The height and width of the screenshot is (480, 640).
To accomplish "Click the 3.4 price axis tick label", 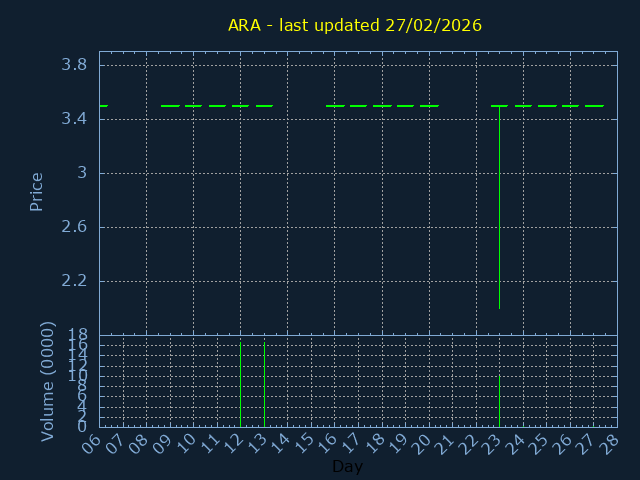I will click(x=75, y=119).
